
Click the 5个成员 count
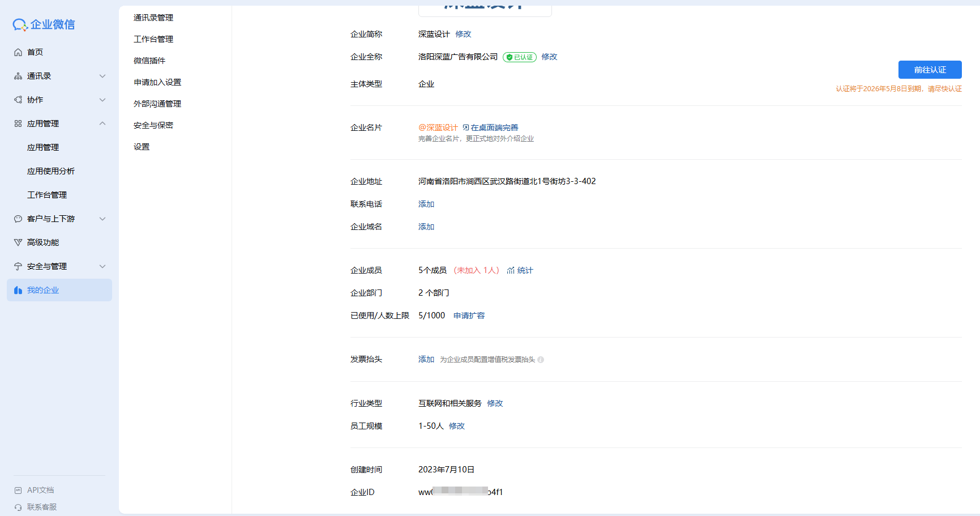pos(433,270)
